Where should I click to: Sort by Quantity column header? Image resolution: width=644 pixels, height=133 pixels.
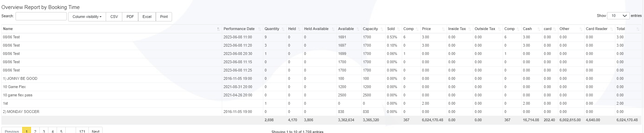(274, 29)
